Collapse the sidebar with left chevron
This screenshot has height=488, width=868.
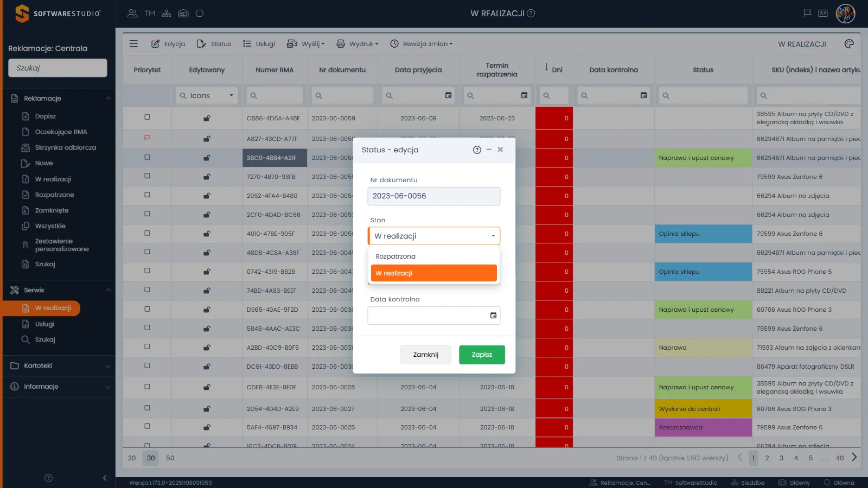click(105, 478)
